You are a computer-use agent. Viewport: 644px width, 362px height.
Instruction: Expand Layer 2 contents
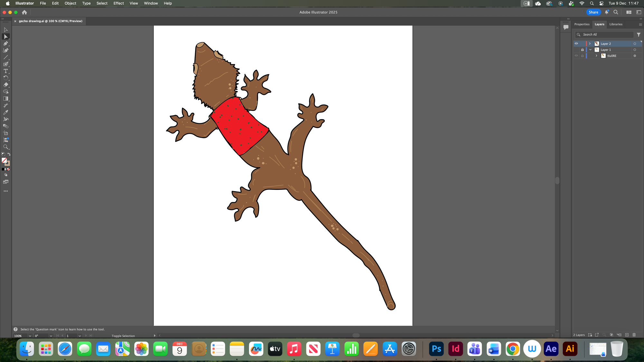click(x=590, y=44)
